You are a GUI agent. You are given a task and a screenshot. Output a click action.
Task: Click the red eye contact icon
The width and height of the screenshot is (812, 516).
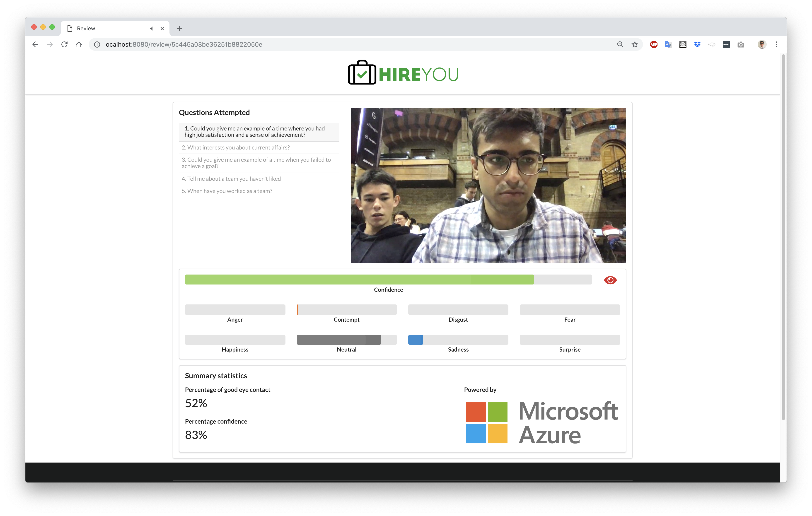pos(610,280)
